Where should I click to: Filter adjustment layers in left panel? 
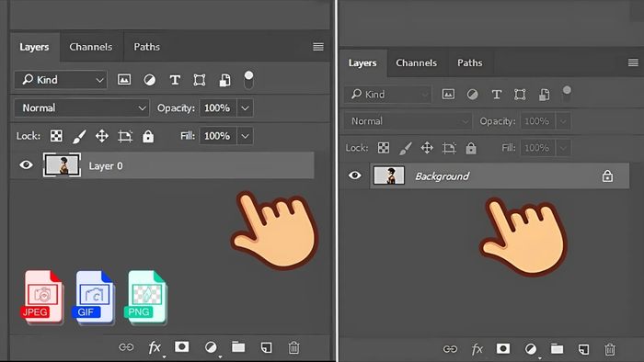149,80
